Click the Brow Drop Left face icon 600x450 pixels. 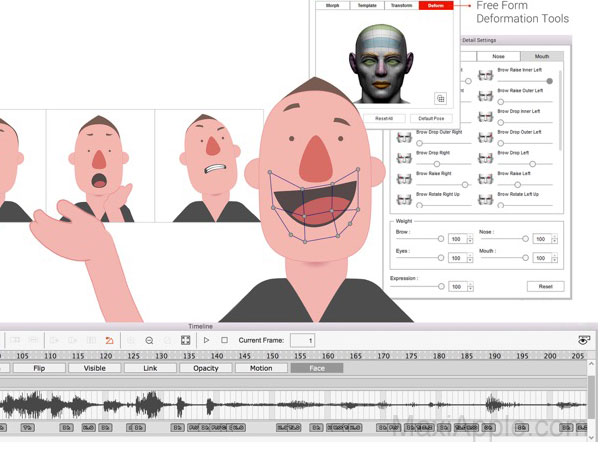pyautogui.click(x=485, y=158)
